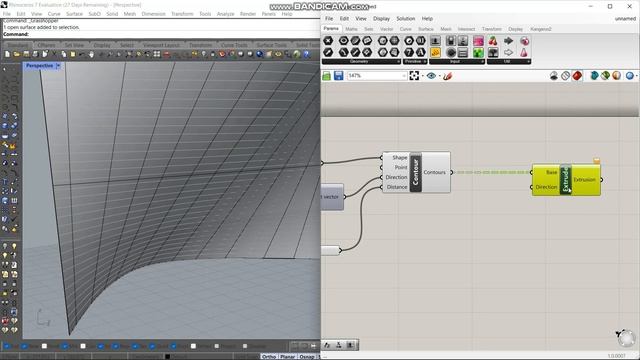Click the orange balloon on the Extrude component

pos(597,161)
